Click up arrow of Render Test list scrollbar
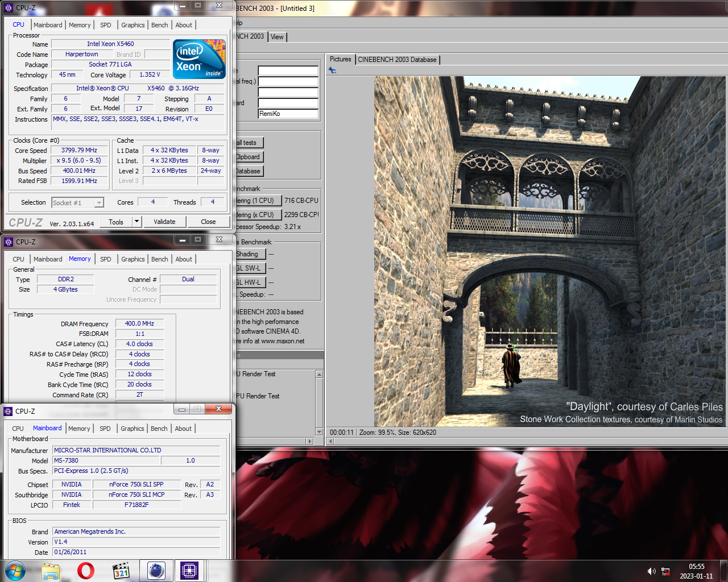 click(319, 374)
